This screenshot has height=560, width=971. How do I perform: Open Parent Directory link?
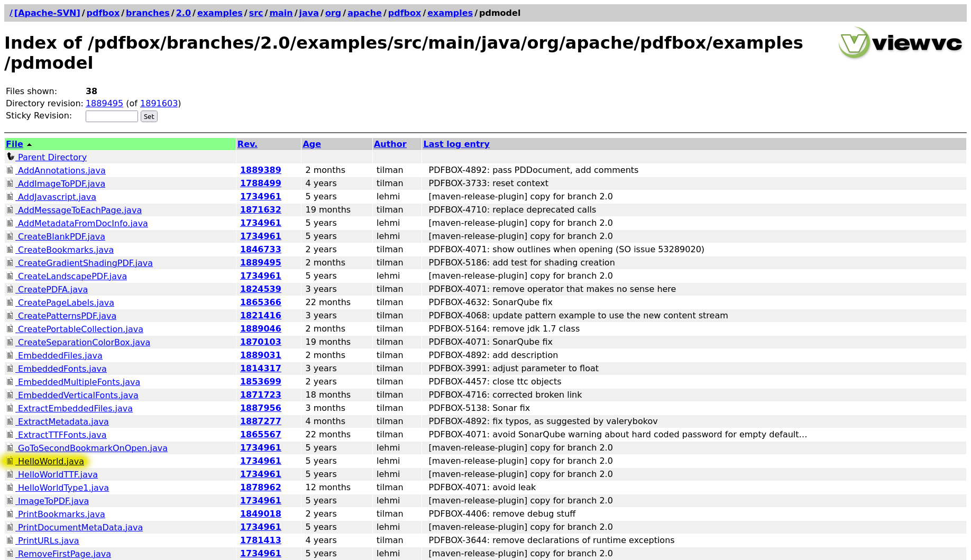(52, 157)
